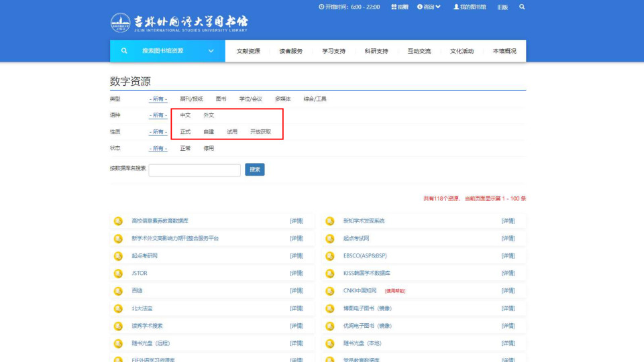This screenshot has height=362, width=644.
Task: Click the yellow icon beside 新知学术发现系统
Action: pyautogui.click(x=330, y=221)
